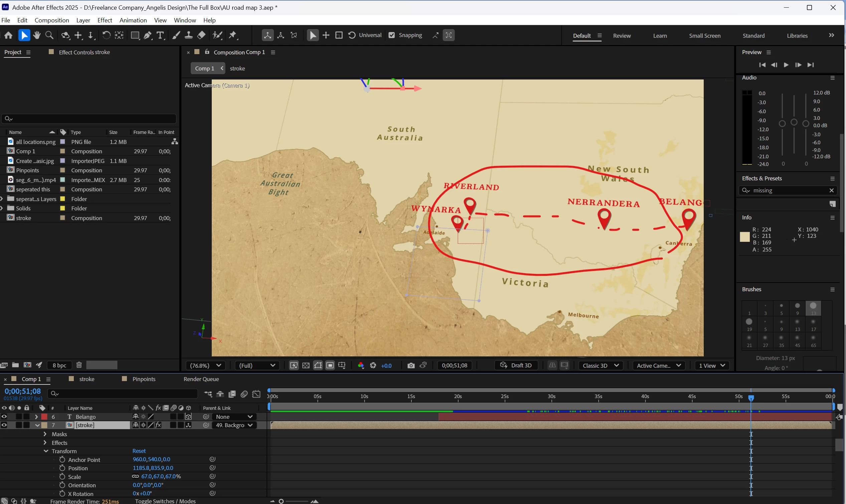Screen dimensions: 846x504
Task: Take a snapshot with camera icon
Action: click(x=411, y=365)
